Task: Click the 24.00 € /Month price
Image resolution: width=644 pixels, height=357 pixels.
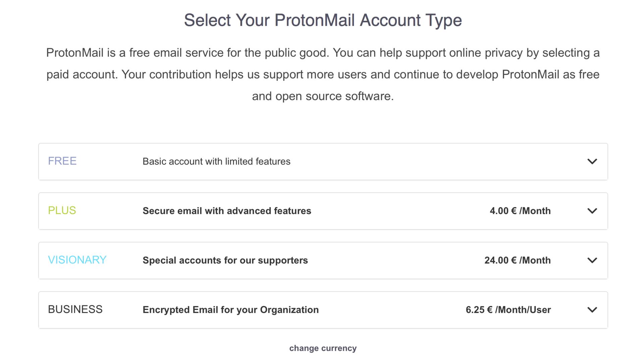Action: point(517,260)
